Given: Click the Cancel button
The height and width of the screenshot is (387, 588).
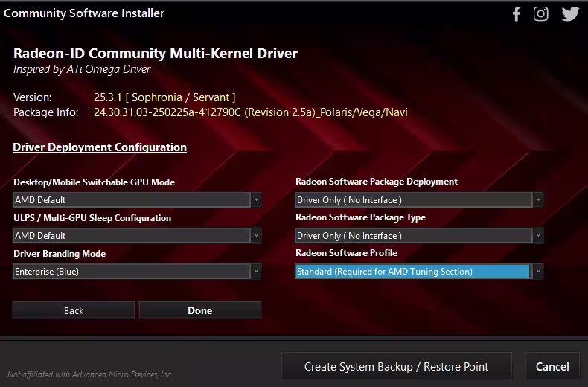Looking at the screenshot, I should pyautogui.click(x=552, y=366).
